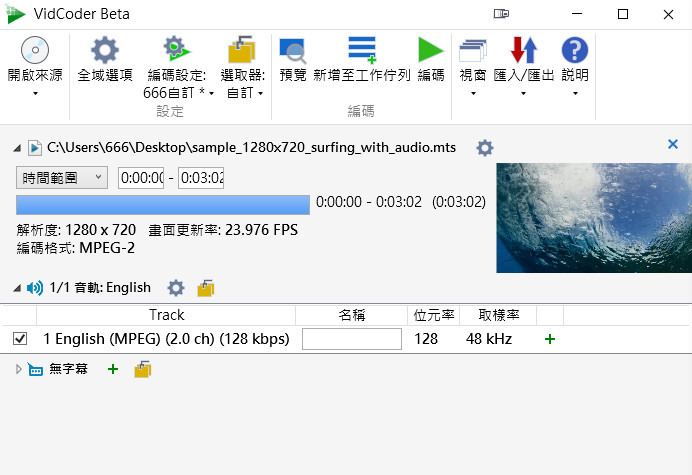Add subtitle with green plus icon
This screenshot has height=475, width=692.
pos(113,369)
